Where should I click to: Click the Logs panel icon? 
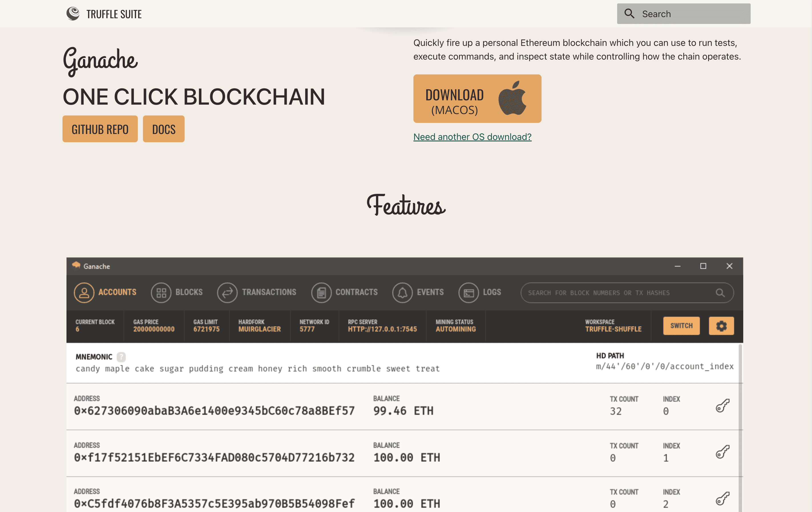click(x=468, y=292)
